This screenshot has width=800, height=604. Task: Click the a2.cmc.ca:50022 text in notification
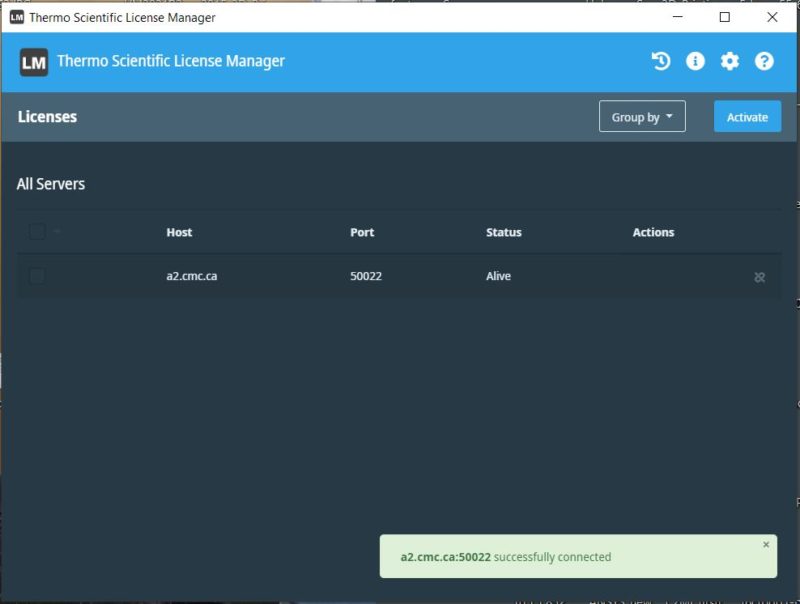tap(445, 557)
